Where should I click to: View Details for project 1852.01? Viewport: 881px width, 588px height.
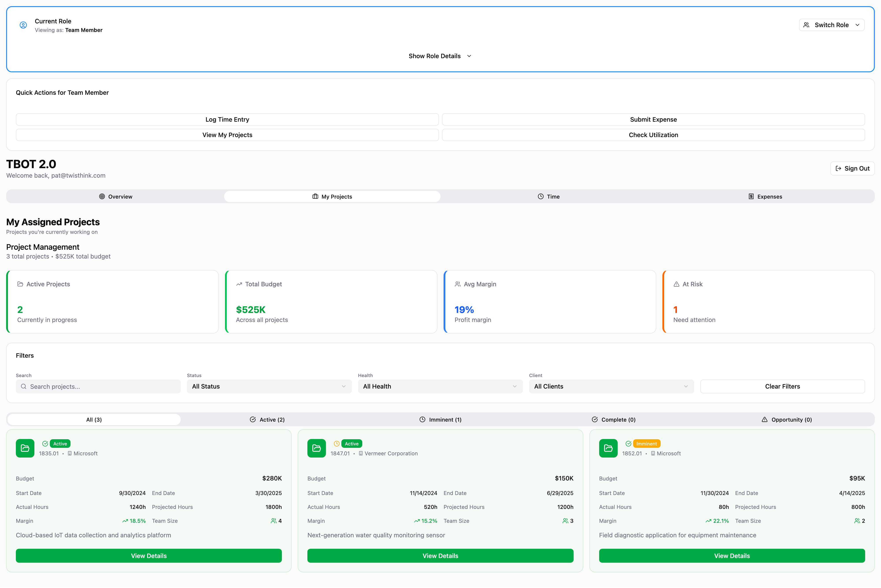tap(732, 556)
